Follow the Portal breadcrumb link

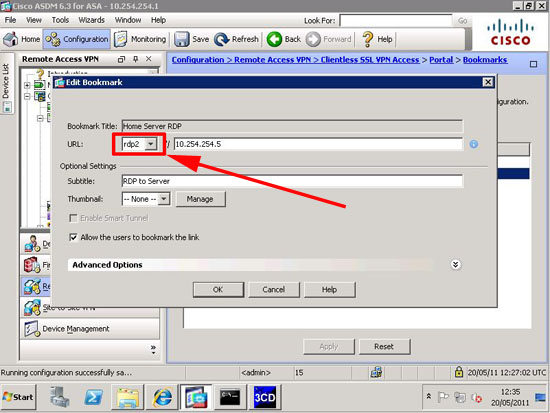pyautogui.click(x=441, y=60)
